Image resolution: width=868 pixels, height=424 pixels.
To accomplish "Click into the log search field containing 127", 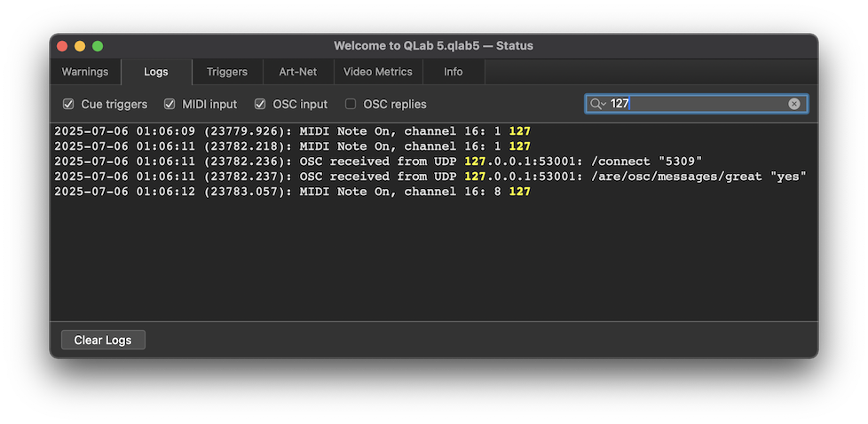I will [x=698, y=104].
